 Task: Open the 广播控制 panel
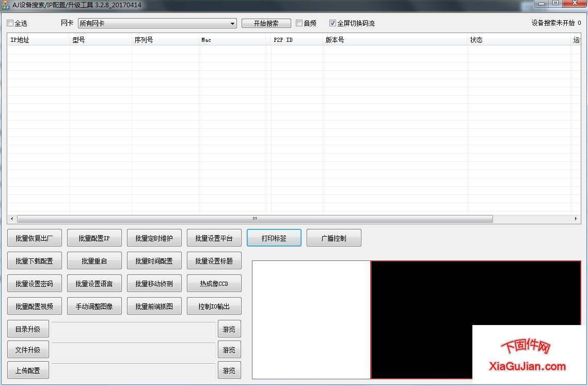pos(333,238)
